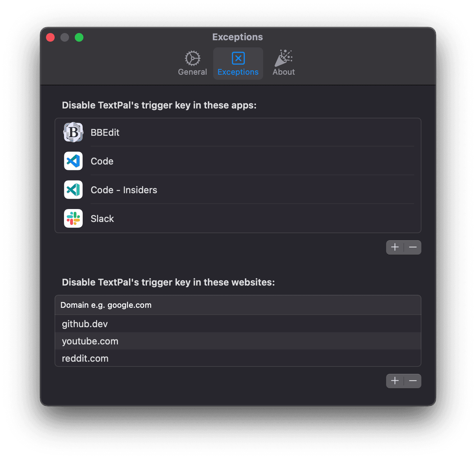Select the BBEdit row label
The height and width of the screenshot is (459, 476).
[x=105, y=133]
